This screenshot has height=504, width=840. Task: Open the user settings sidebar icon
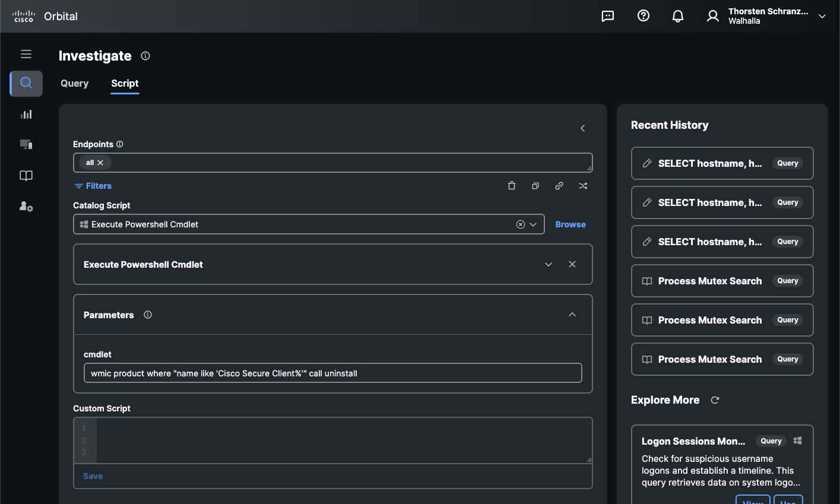tap(26, 206)
